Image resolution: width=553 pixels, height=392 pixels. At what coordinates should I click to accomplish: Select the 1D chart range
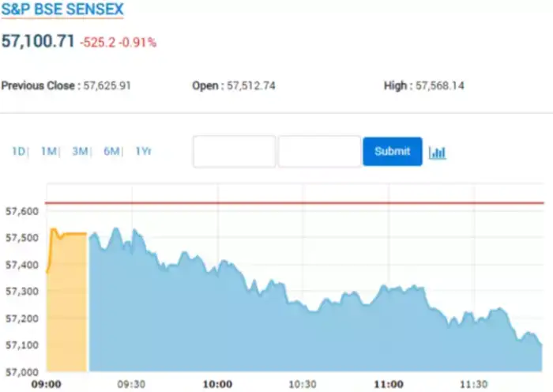[18, 151]
